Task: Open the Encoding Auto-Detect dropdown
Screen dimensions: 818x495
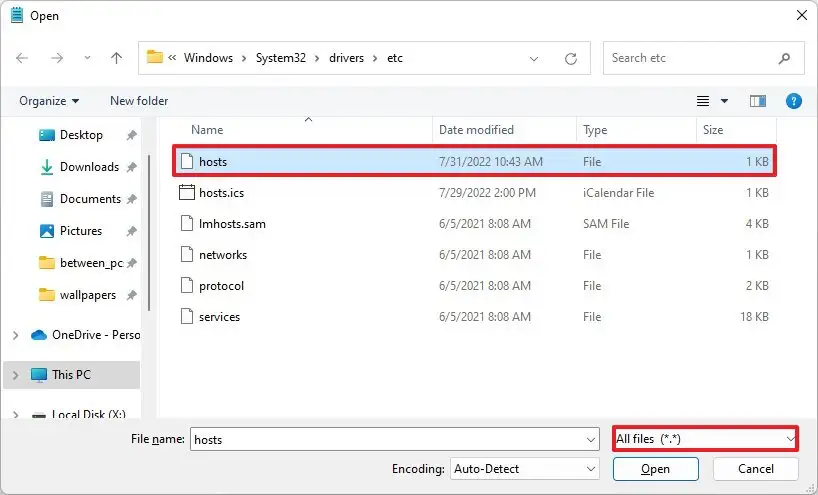Action: tap(523, 468)
